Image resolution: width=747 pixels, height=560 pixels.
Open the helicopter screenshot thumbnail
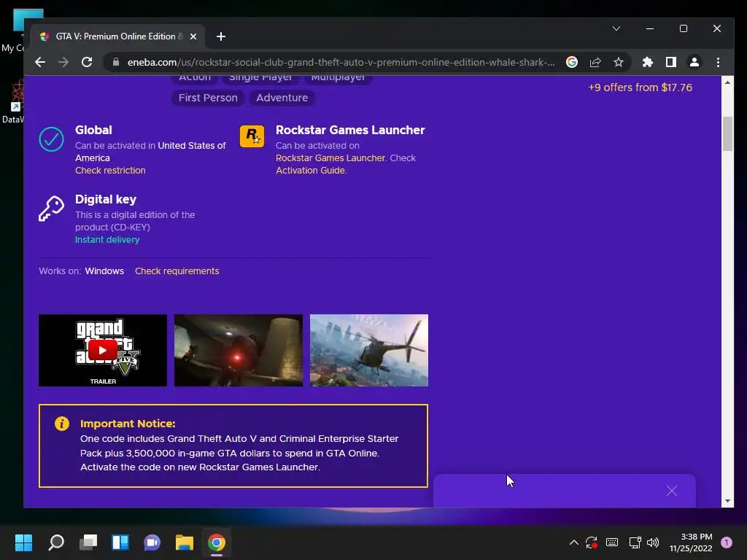click(x=368, y=350)
